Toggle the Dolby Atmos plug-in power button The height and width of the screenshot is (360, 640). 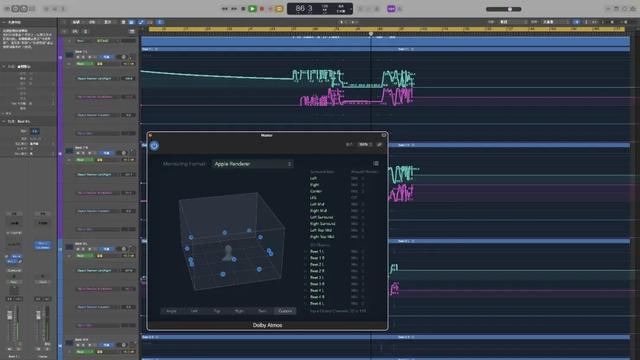click(x=154, y=145)
